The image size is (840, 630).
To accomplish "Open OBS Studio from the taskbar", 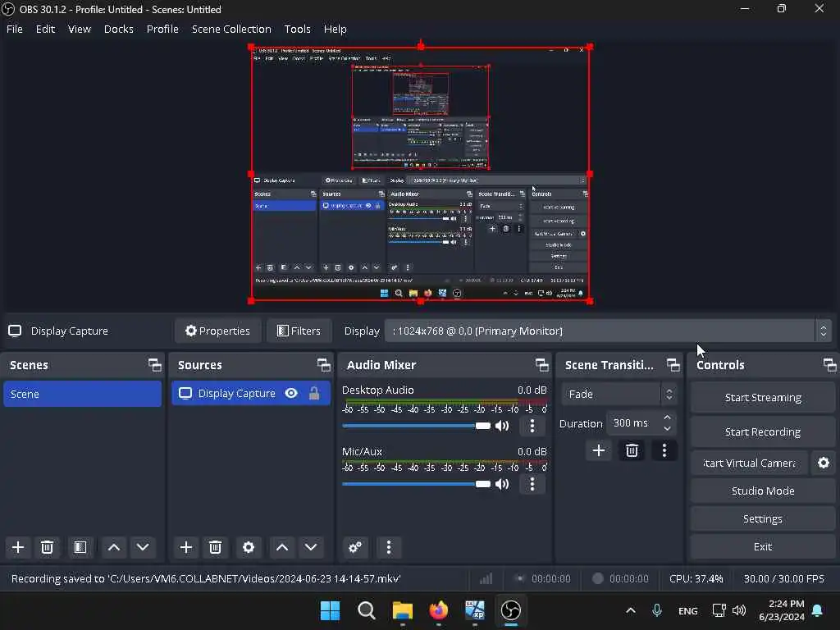I will [510, 610].
